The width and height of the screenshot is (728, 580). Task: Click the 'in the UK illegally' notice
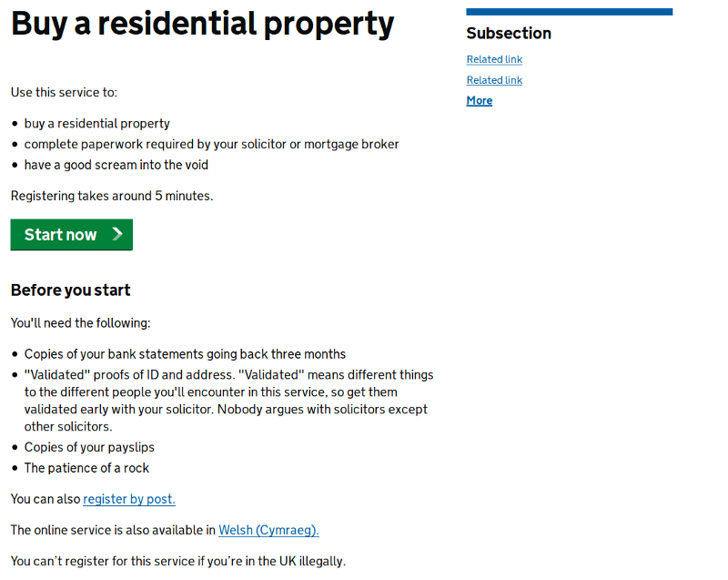coord(177,561)
